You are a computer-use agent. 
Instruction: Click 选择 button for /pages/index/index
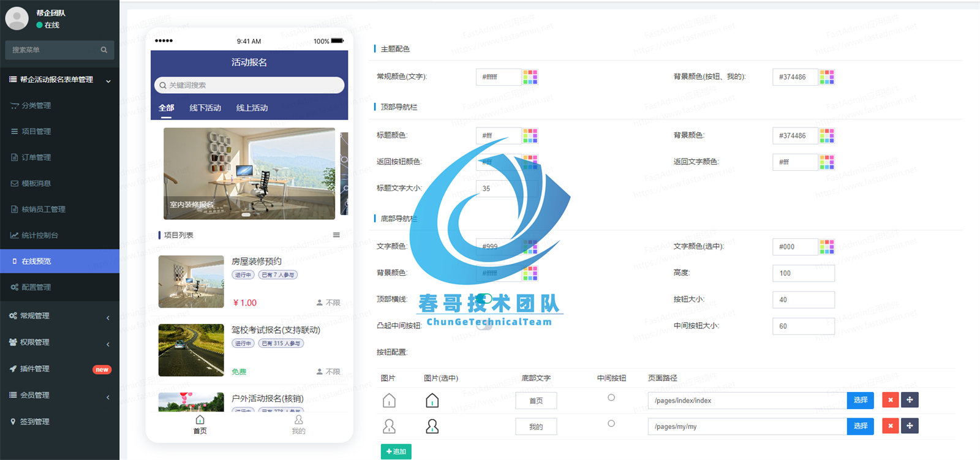(x=861, y=400)
